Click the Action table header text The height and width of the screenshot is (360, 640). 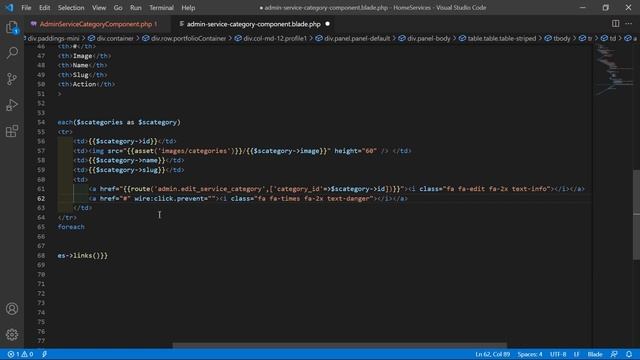(84, 84)
